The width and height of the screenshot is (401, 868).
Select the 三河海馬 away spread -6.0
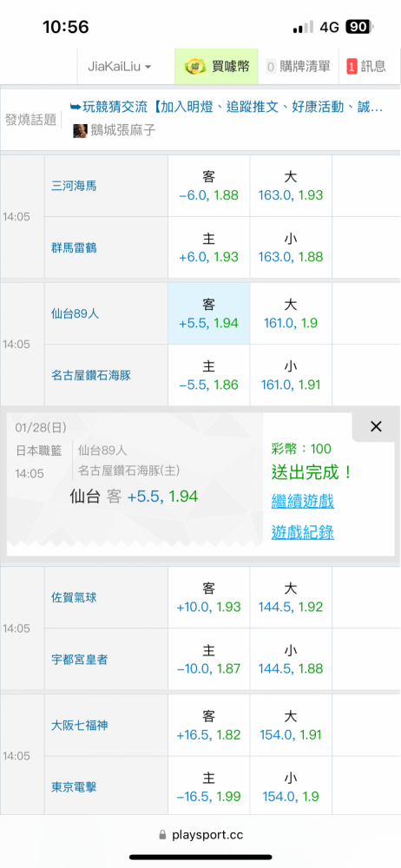209,186
